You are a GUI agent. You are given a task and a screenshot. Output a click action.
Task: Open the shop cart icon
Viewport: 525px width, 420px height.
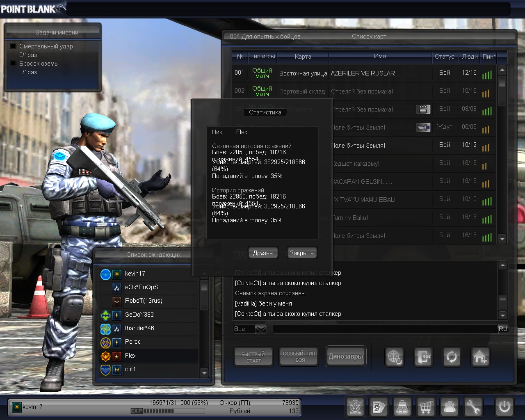tap(426, 407)
